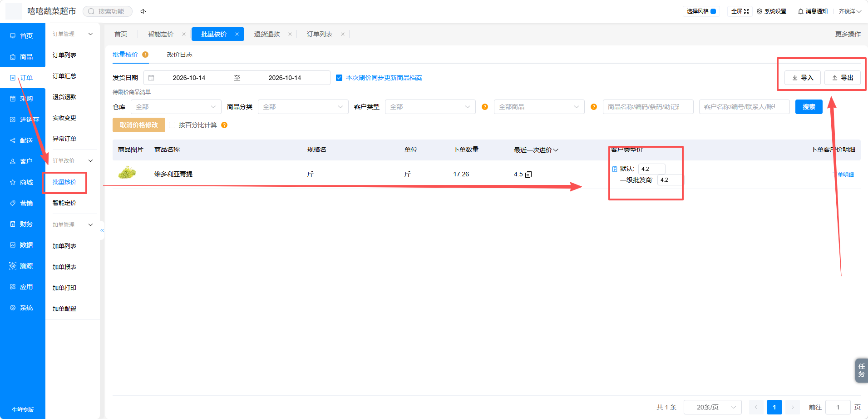Click the copy icon next to price 4.5

pyautogui.click(x=528, y=175)
